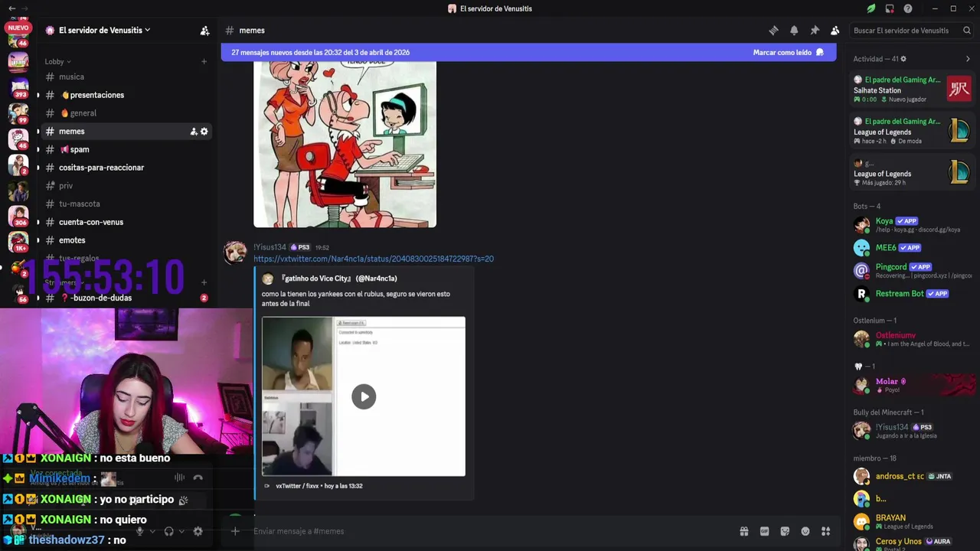
Task: Invite people icon next to server name
Action: point(204,31)
